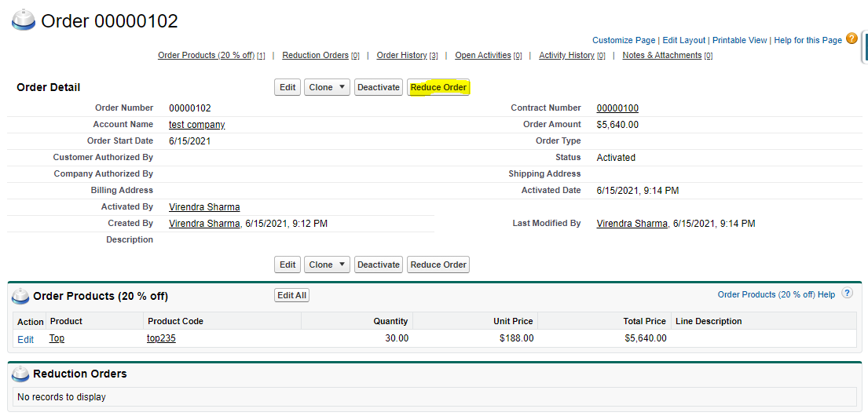Click the Product Code column header
This screenshot has width=868, height=416.
point(175,321)
